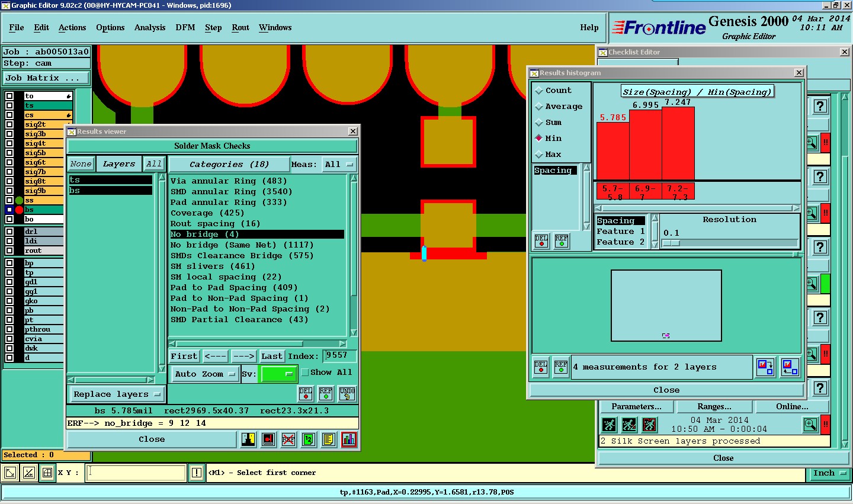Open the Analysis menu
Viewport: 853px width, 504px height.
150,28
